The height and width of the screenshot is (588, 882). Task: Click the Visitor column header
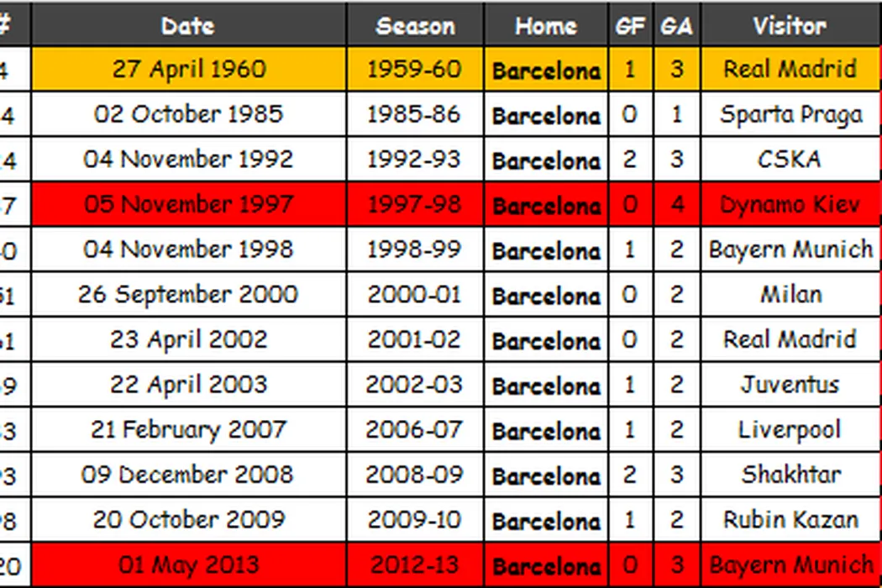coord(790,25)
